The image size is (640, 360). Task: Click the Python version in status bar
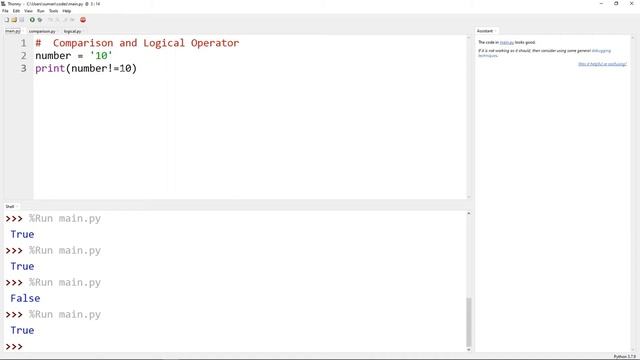coord(624,356)
